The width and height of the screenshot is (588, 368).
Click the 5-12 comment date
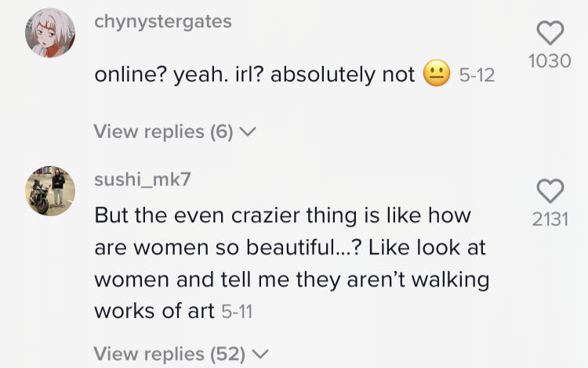click(477, 77)
